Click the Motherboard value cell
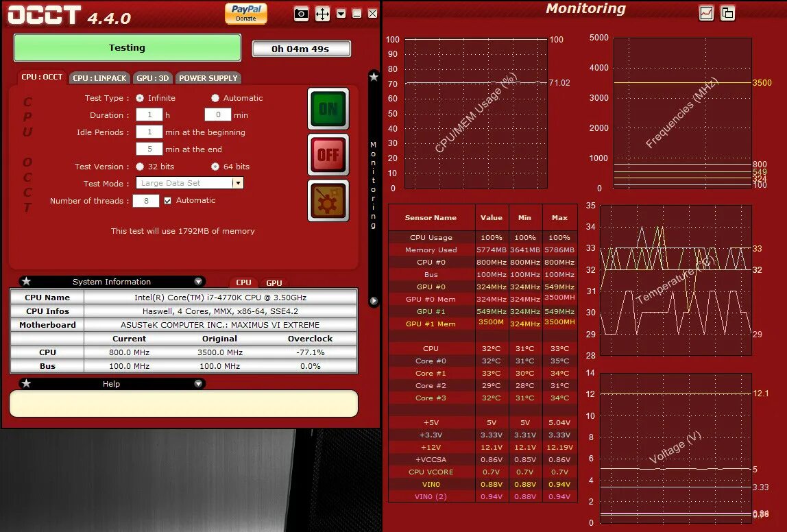This screenshot has height=532, width=787. tap(220, 325)
